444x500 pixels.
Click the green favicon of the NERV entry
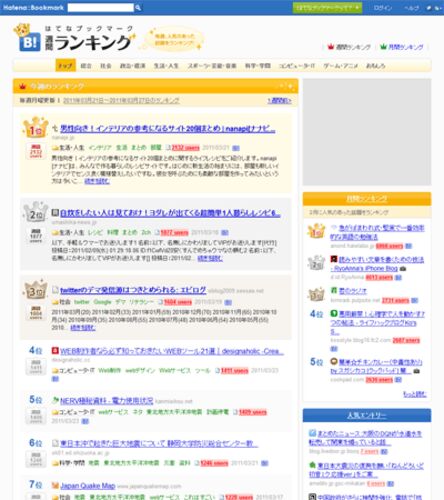[55, 400]
